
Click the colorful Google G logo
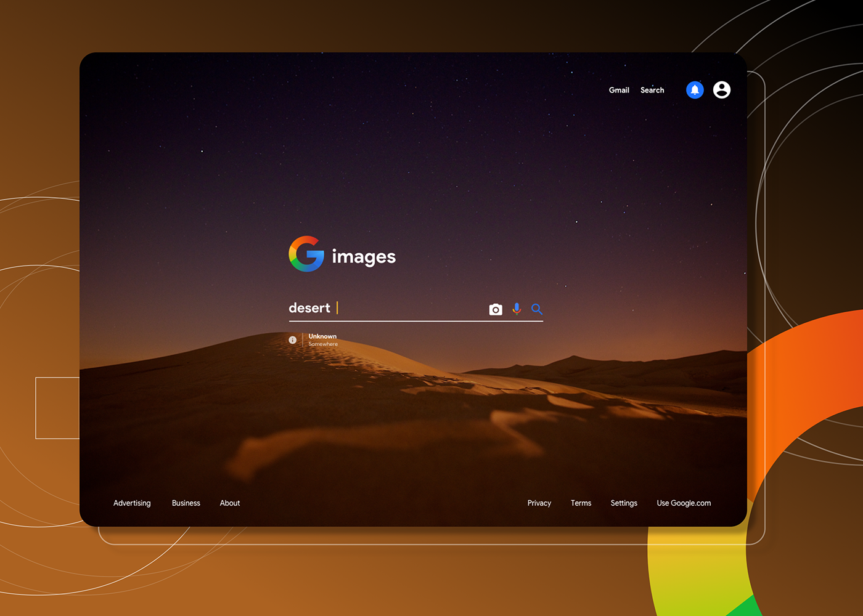(x=306, y=254)
